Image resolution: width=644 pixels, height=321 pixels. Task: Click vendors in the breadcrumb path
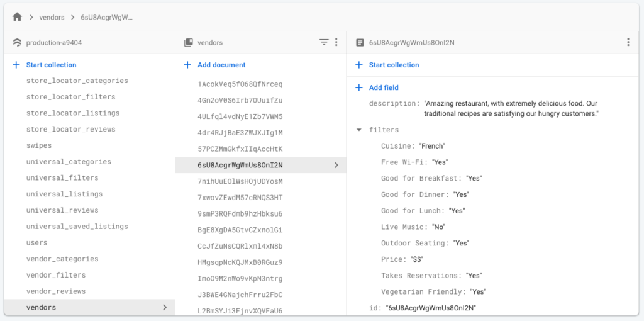click(x=52, y=17)
